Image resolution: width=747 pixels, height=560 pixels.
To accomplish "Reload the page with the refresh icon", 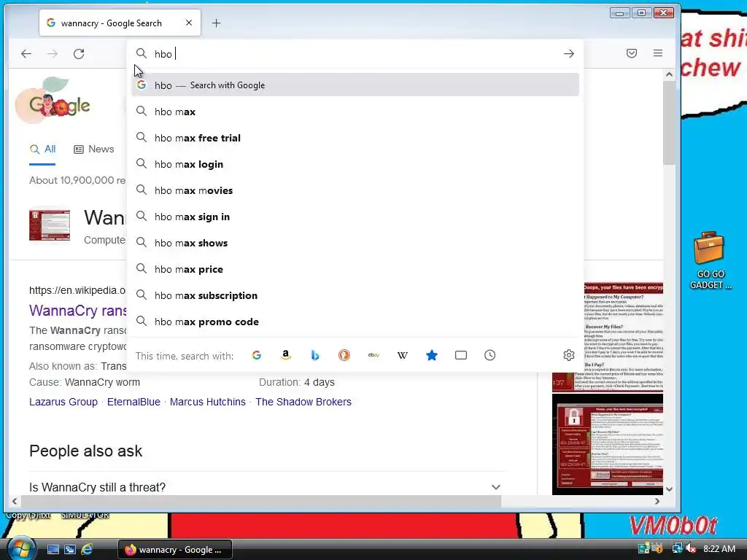I will [x=79, y=54].
